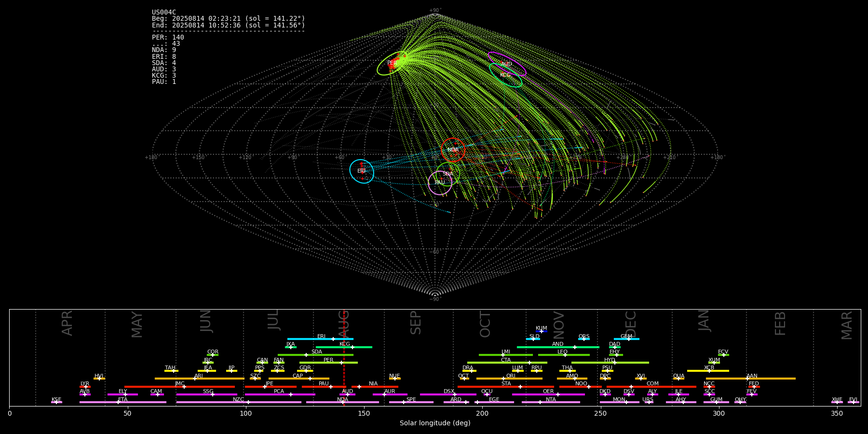
Task: Click the NTA pink bar in timeline
Action: tap(551, 402)
